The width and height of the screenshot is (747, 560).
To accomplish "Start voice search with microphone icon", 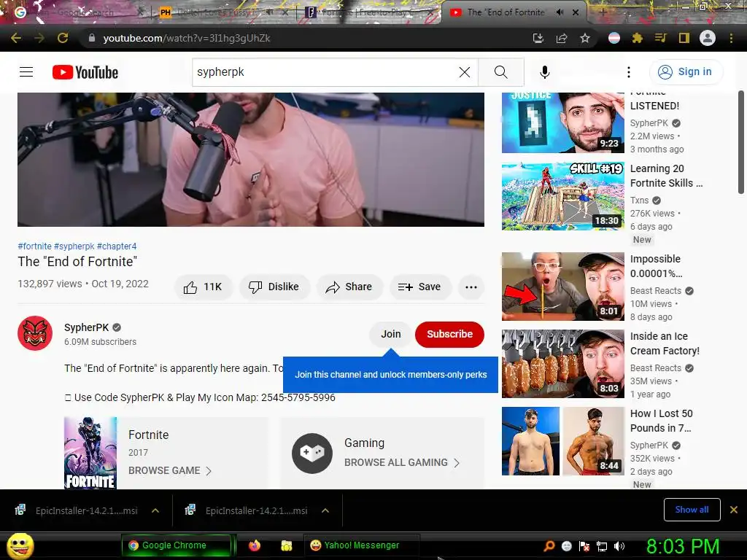I will (545, 72).
